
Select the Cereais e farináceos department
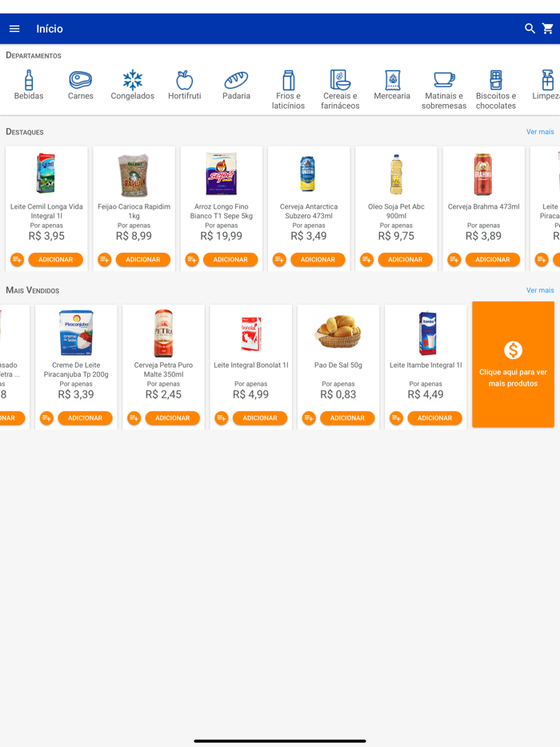click(340, 90)
